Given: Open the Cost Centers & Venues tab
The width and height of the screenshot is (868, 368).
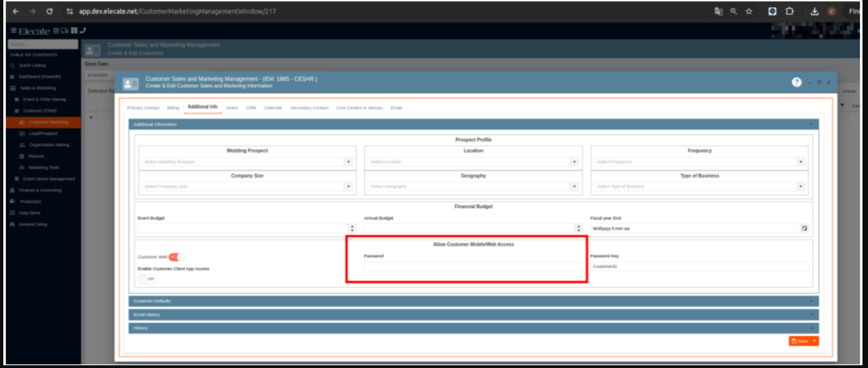Looking at the screenshot, I should (x=359, y=108).
